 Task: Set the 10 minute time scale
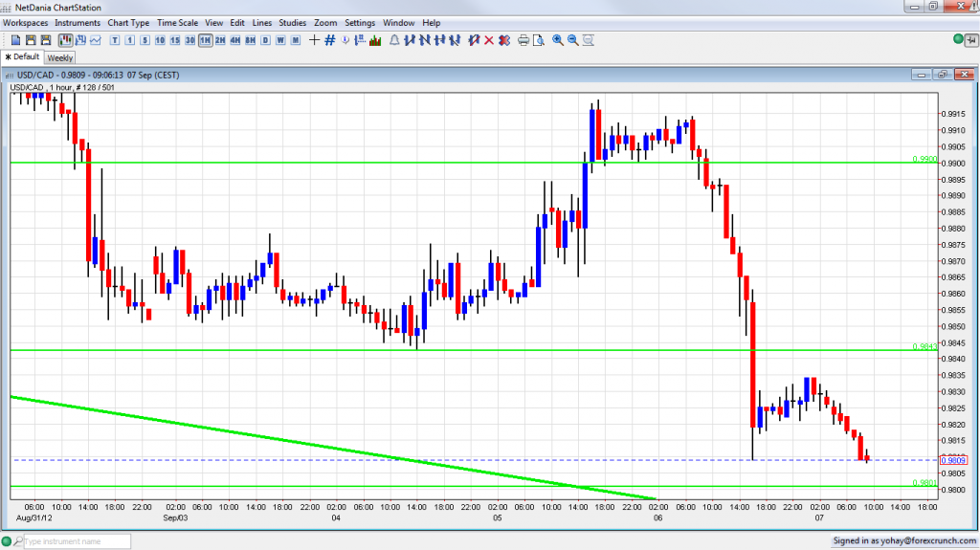(160, 40)
